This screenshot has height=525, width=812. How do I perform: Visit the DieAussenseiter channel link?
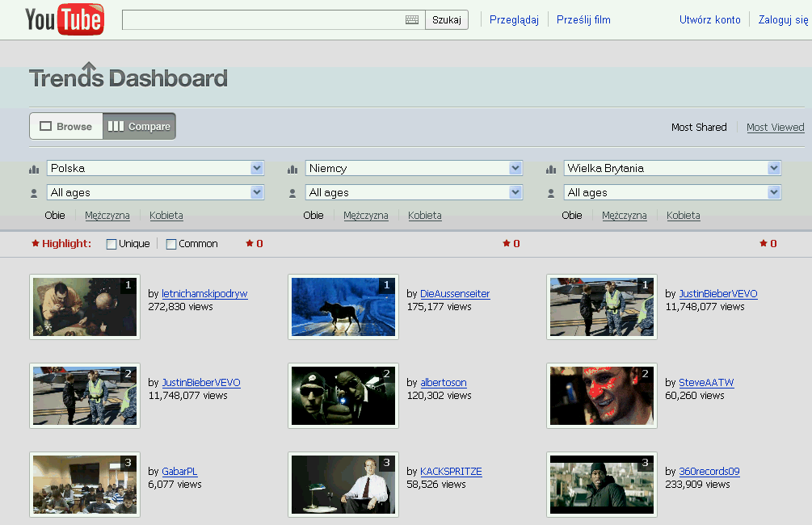pos(455,294)
